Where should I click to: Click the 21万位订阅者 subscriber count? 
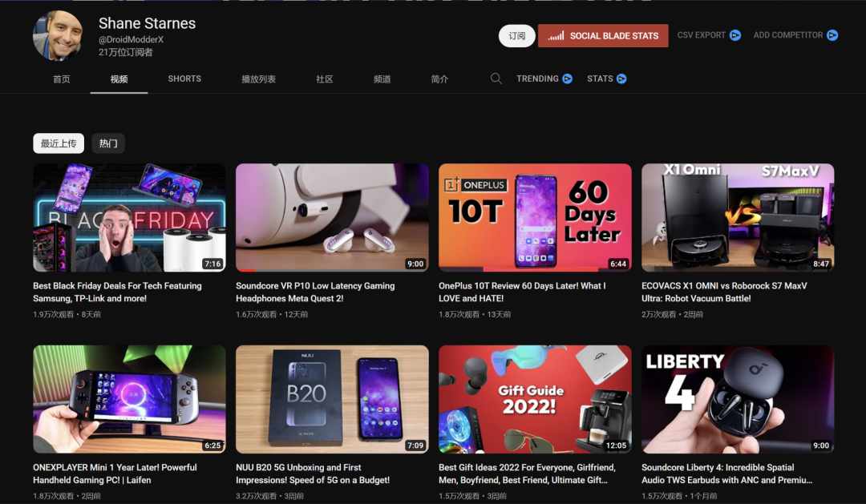125,52
